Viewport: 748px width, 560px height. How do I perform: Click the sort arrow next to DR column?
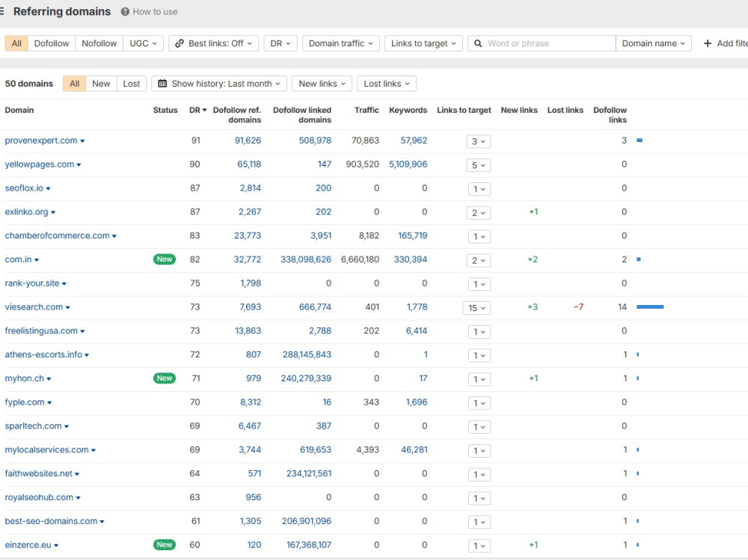click(x=205, y=110)
